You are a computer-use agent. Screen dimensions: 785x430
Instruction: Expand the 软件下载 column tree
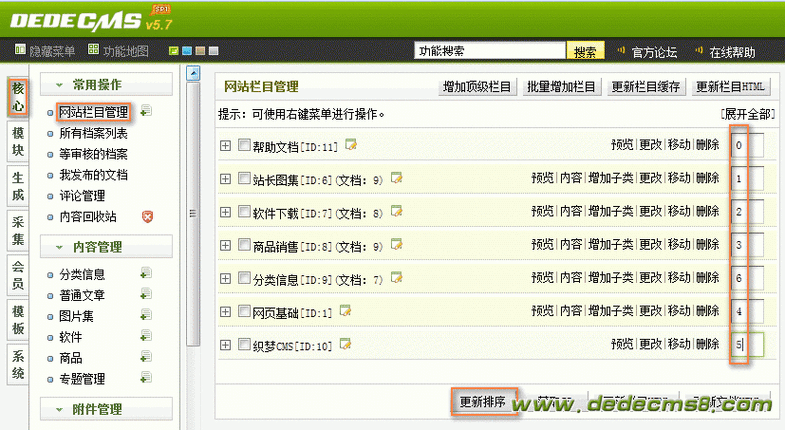click(225, 212)
